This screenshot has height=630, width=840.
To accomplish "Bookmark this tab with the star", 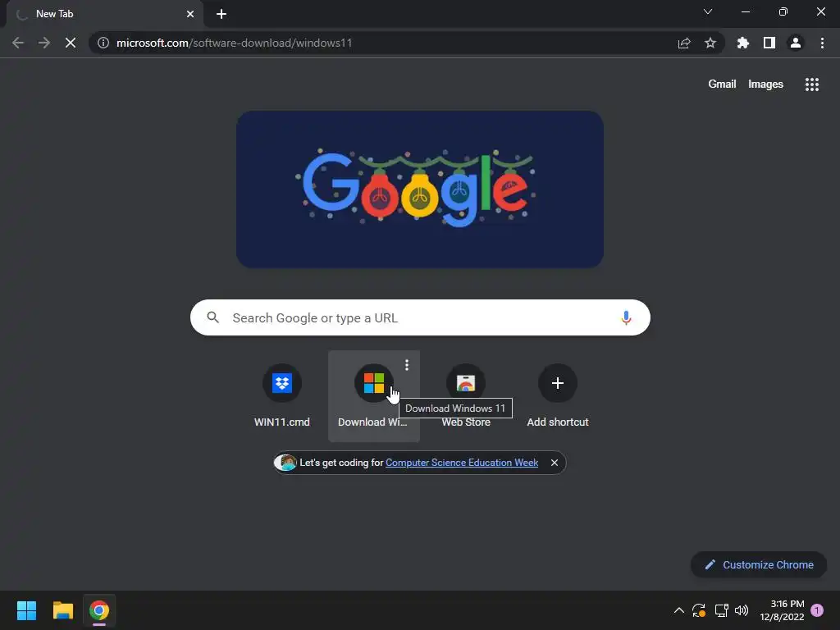I will coord(710,43).
